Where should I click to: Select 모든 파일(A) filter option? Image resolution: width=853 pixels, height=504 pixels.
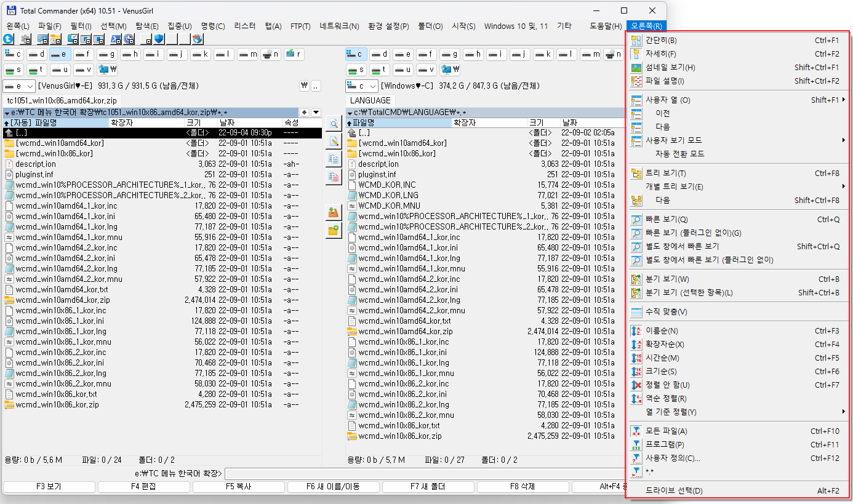pyautogui.click(x=737, y=431)
